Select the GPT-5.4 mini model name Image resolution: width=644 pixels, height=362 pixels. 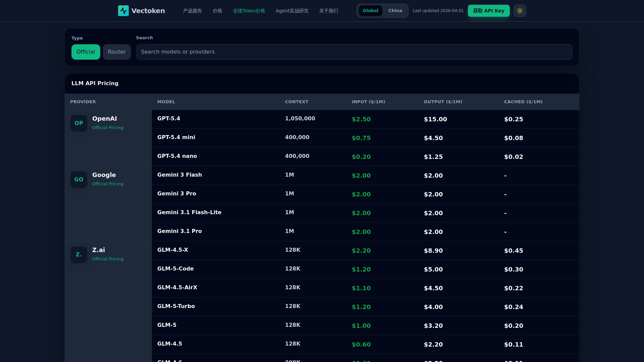tap(176, 137)
